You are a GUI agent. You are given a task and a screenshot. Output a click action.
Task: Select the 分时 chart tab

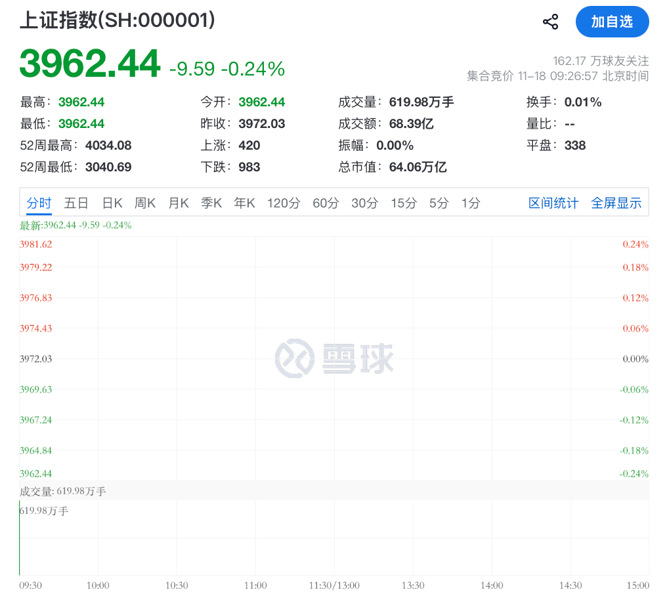39,203
